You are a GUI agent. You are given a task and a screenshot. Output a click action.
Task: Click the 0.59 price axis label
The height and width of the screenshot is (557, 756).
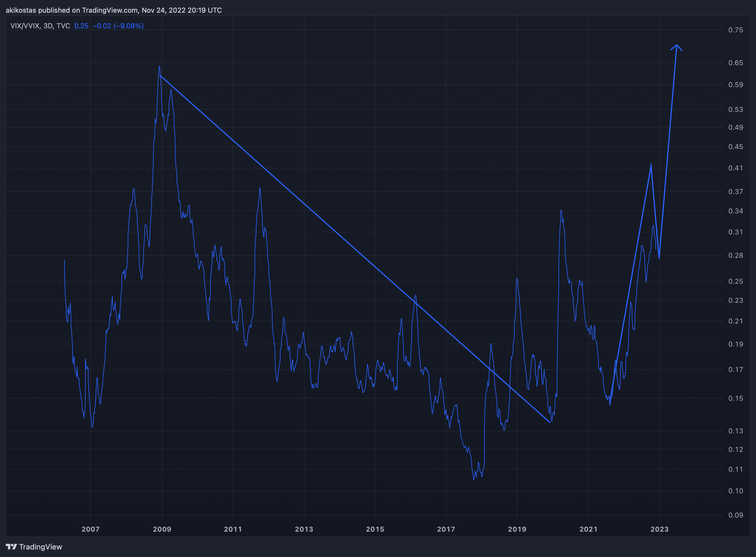pos(736,85)
